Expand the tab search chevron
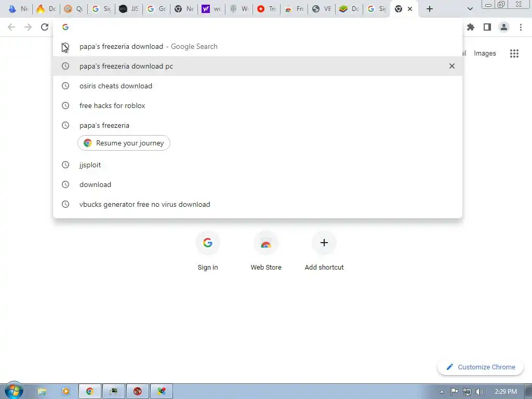This screenshot has height=399, width=532. coord(470,9)
